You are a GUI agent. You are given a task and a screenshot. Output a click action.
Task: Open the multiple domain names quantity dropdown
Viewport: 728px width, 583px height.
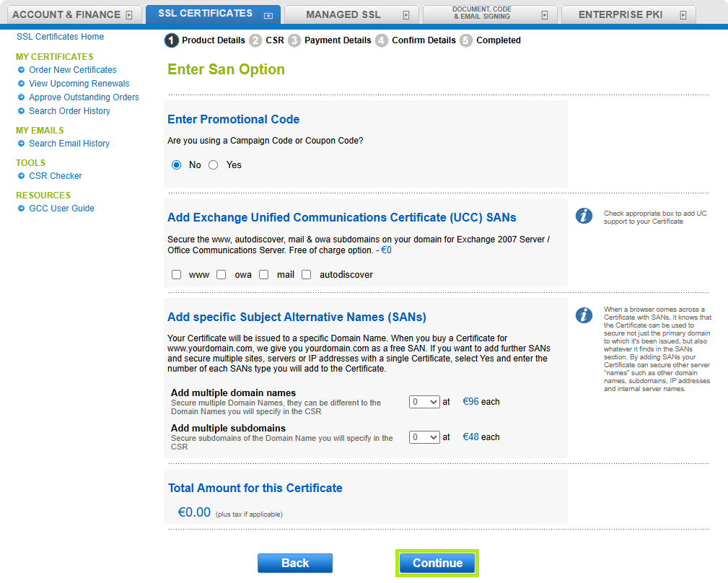point(424,402)
